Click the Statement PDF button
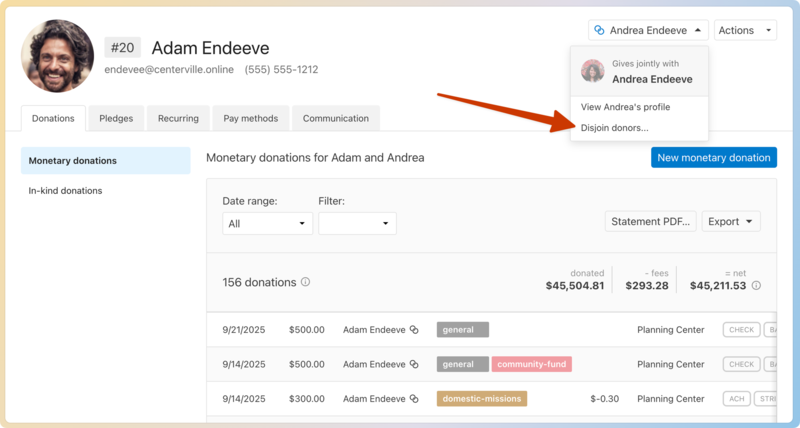 click(x=650, y=221)
